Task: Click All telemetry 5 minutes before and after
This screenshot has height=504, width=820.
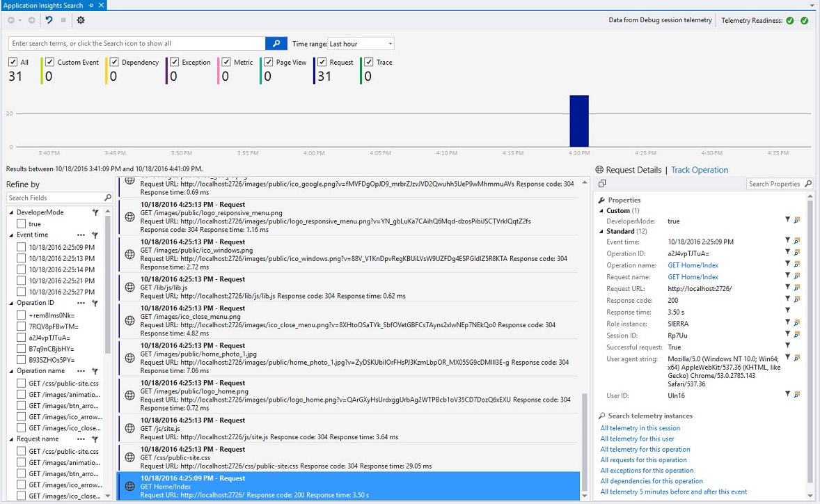Action: pyautogui.click(x=674, y=491)
